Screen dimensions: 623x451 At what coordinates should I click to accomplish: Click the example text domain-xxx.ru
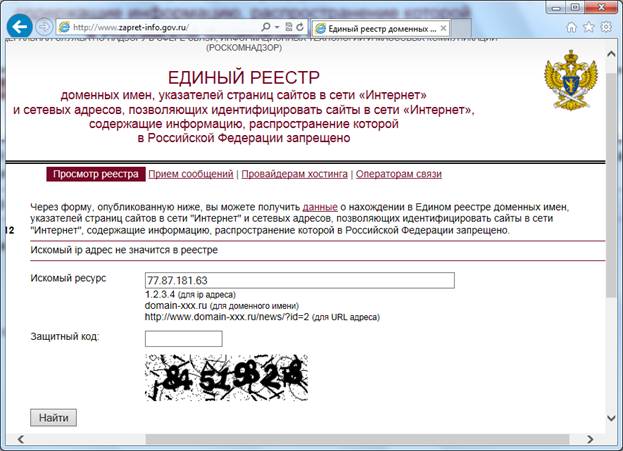(x=176, y=306)
